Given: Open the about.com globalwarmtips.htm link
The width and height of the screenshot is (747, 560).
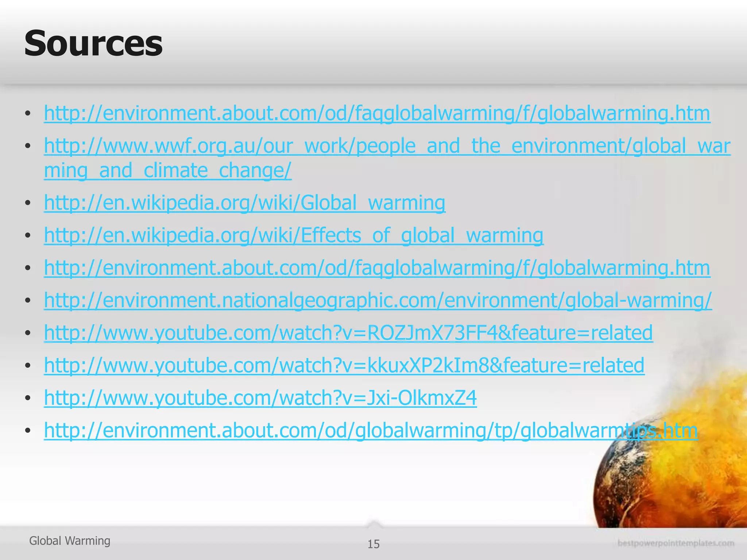Looking at the screenshot, I should [x=371, y=431].
